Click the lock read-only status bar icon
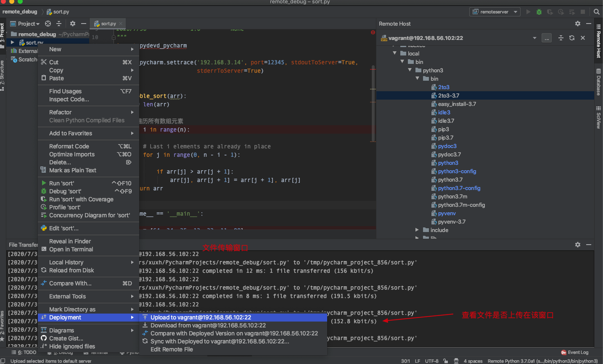Image resolution: width=603 pixels, height=364 pixels. 446,361
